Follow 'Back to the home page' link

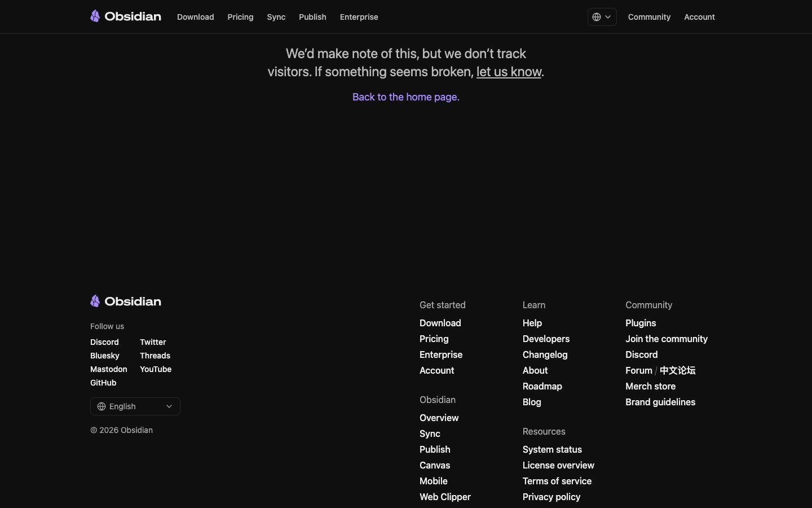pyautogui.click(x=405, y=97)
